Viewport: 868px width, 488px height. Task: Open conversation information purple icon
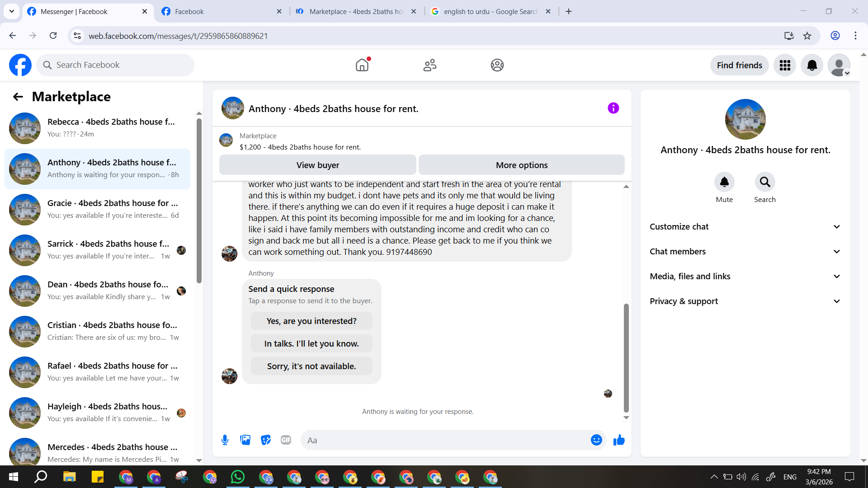[x=613, y=108]
